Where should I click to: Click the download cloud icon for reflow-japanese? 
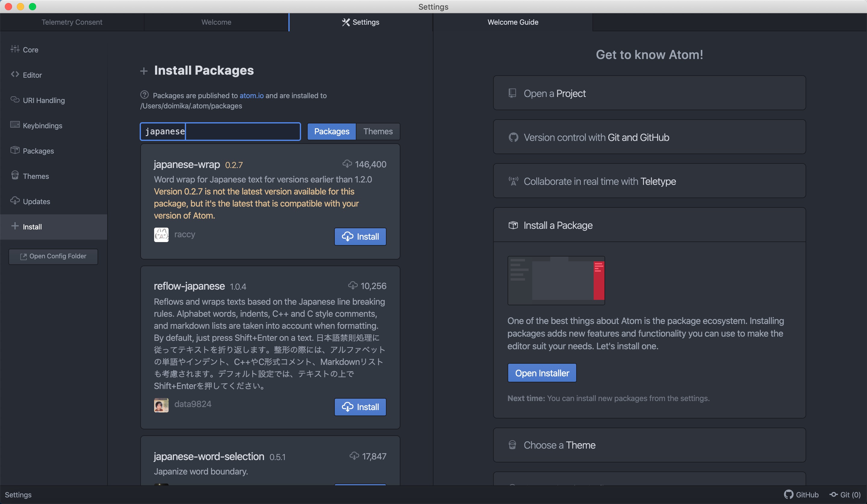(x=353, y=285)
